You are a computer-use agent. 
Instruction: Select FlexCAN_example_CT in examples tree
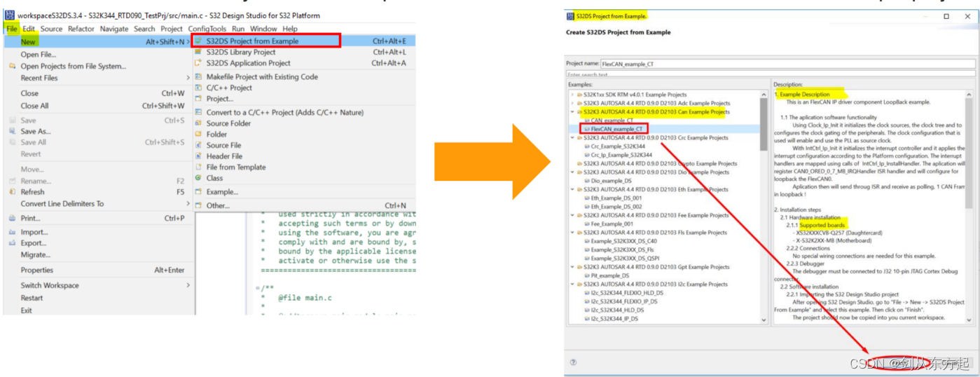click(616, 129)
